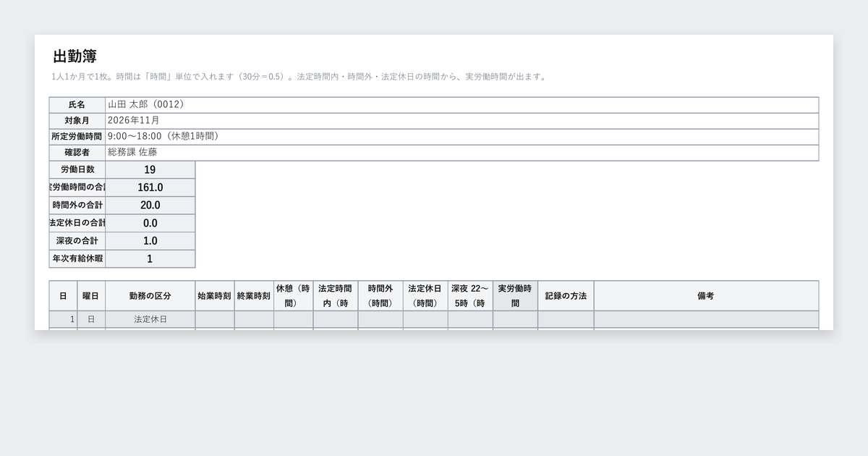Image resolution: width=868 pixels, height=456 pixels.
Task: Select the 労働日数 value 19
Action: pos(150,170)
